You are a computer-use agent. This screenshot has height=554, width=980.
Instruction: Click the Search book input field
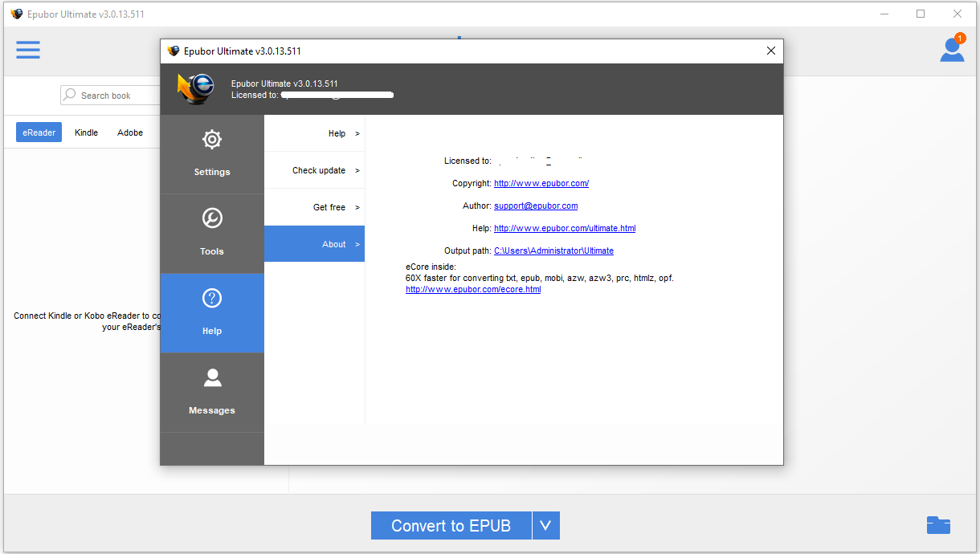click(x=112, y=95)
